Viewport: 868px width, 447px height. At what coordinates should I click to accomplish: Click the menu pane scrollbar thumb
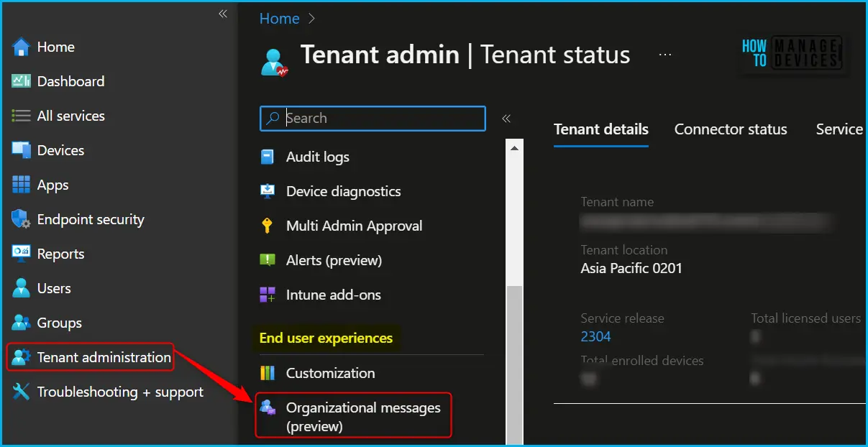coord(514,365)
